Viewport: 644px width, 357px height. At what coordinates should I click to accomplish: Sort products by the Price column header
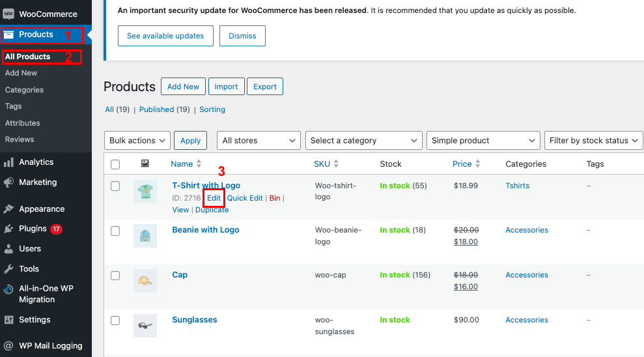462,164
